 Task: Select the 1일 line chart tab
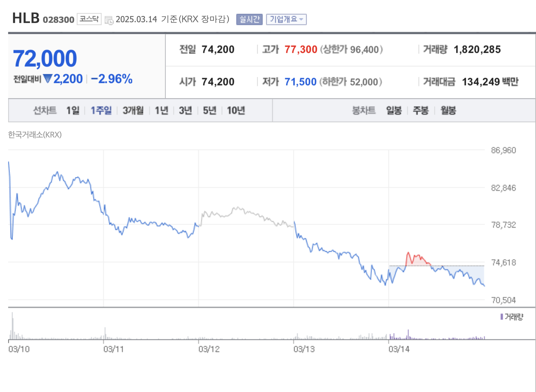(x=73, y=110)
